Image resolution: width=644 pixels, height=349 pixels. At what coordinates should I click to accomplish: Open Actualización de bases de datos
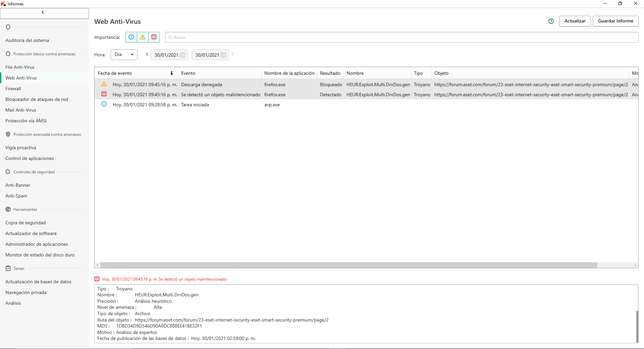38,282
